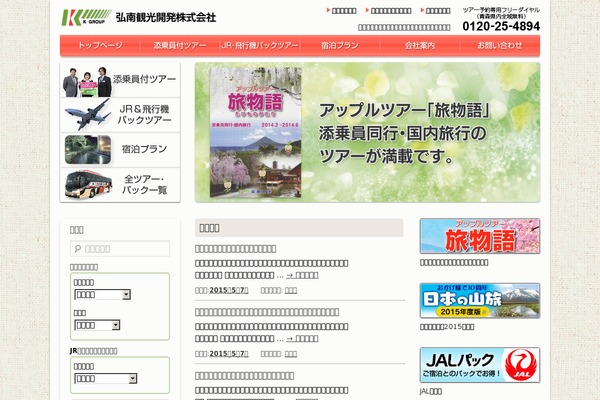Open the dropdown under the JR heading
600x400 pixels.
(106, 379)
